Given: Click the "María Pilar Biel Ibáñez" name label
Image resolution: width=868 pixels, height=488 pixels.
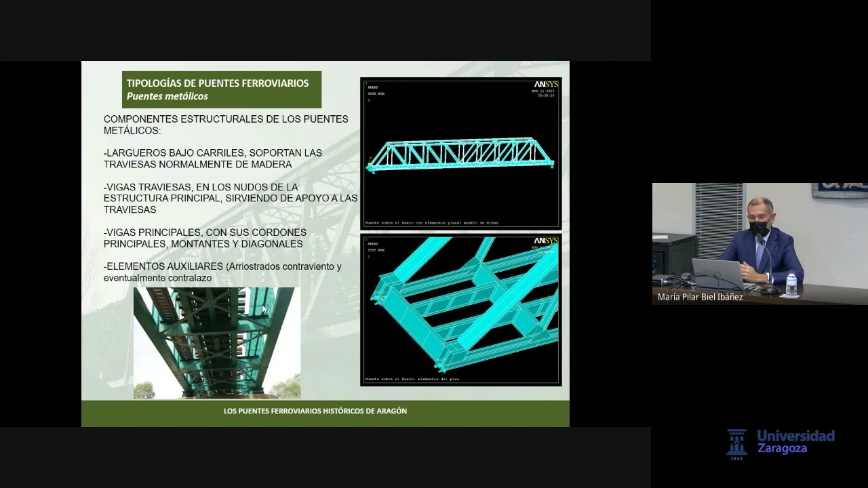Looking at the screenshot, I should tap(701, 297).
